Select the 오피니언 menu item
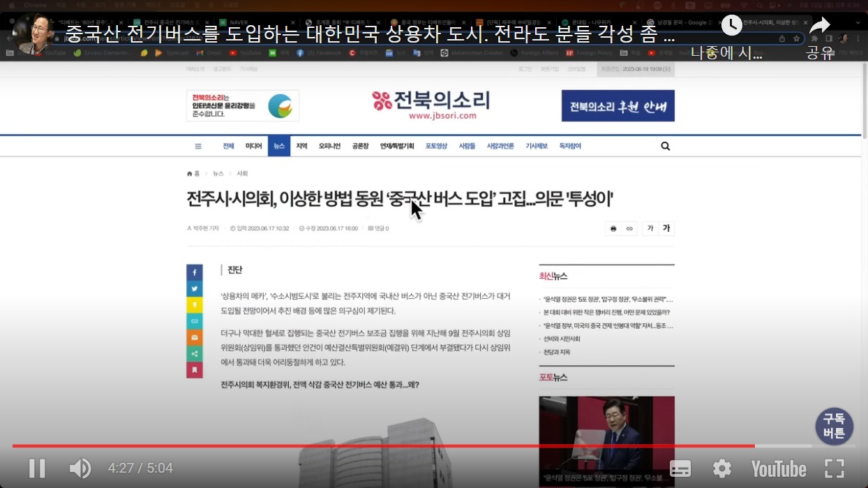The height and width of the screenshot is (488, 868). point(329,147)
